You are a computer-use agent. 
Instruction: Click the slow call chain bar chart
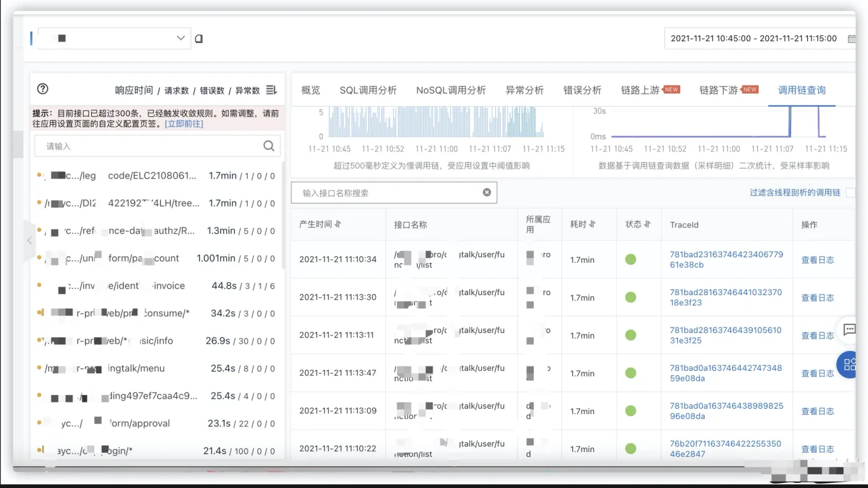(436, 122)
